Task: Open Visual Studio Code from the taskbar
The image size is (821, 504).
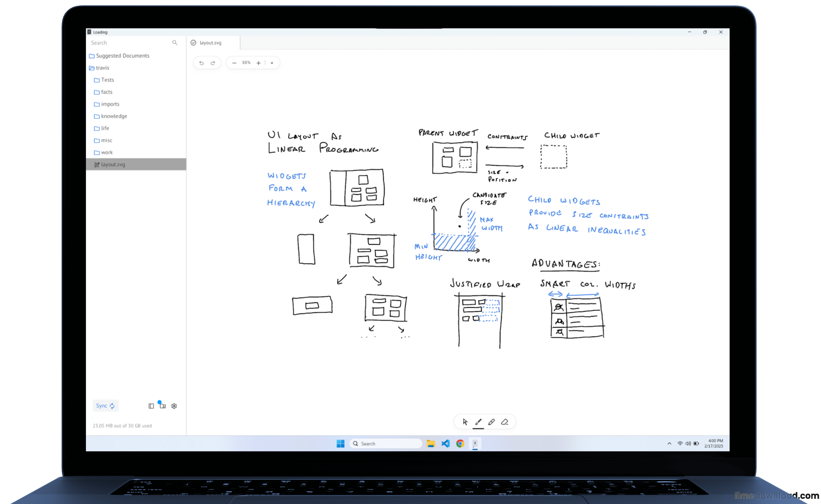Action: (x=445, y=443)
